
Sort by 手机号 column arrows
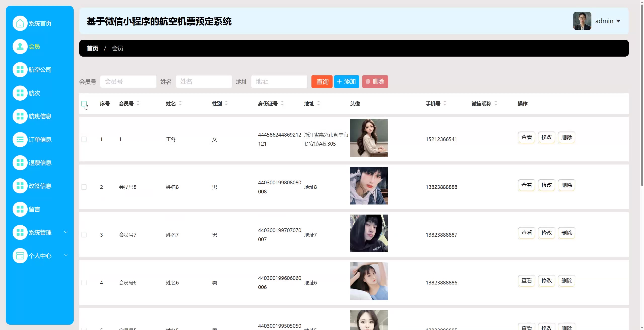pos(445,103)
